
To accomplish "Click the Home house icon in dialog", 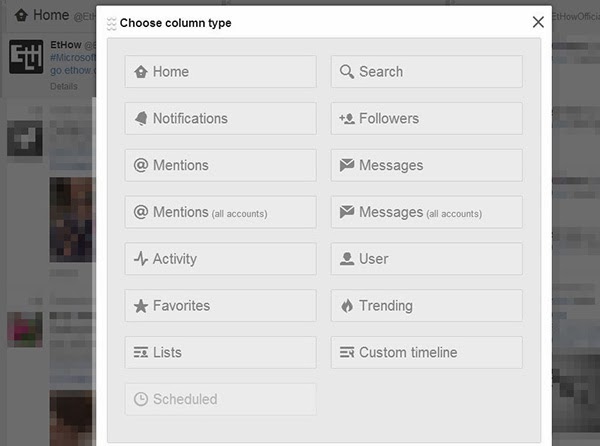I will [141, 72].
